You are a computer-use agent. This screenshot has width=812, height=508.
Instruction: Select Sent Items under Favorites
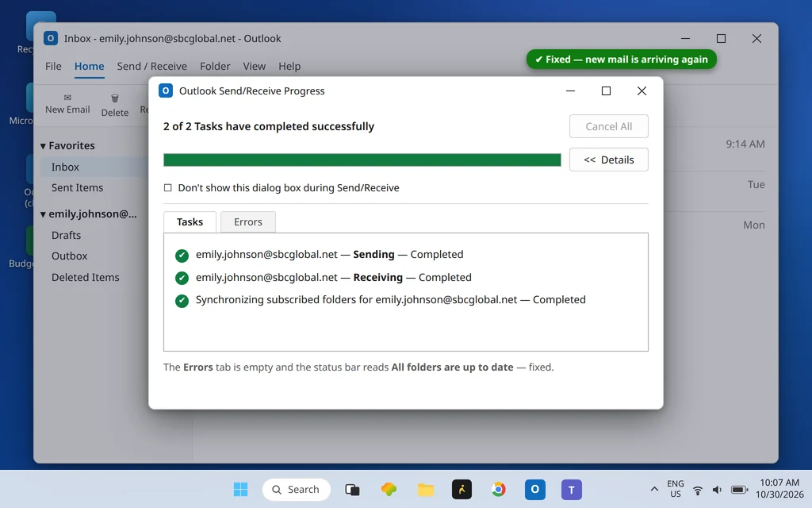(x=77, y=187)
